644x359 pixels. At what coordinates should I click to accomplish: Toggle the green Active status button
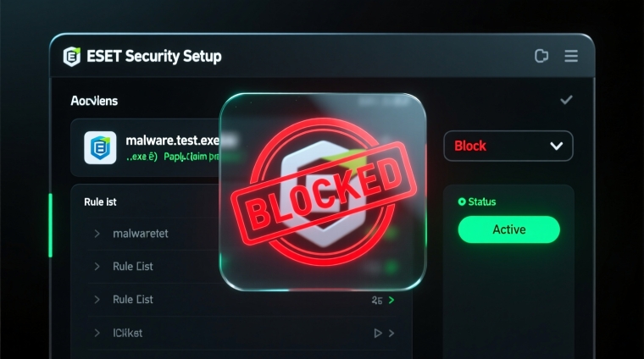508,229
